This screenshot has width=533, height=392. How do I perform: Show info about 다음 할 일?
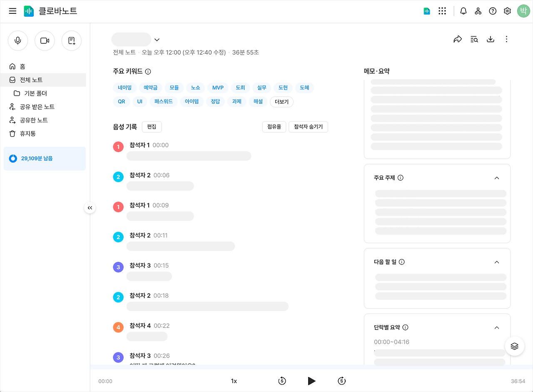(x=402, y=262)
